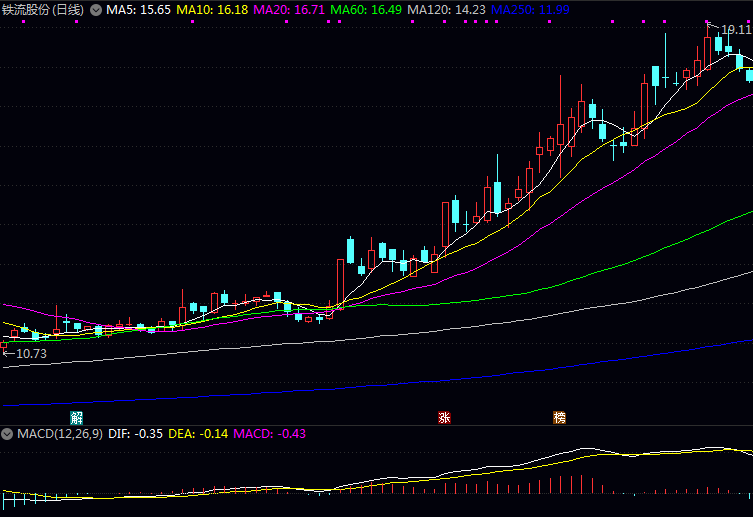Click the 榜 ranking marker icon
753x517 pixels.
(560, 417)
